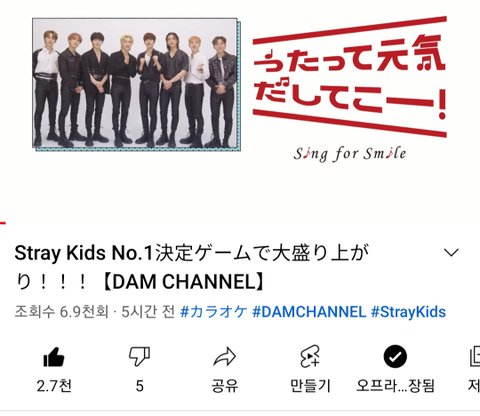Tap the 오프라...장됨 offline label
Image resolution: width=480 pixels, height=416 pixels.
(x=395, y=386)
